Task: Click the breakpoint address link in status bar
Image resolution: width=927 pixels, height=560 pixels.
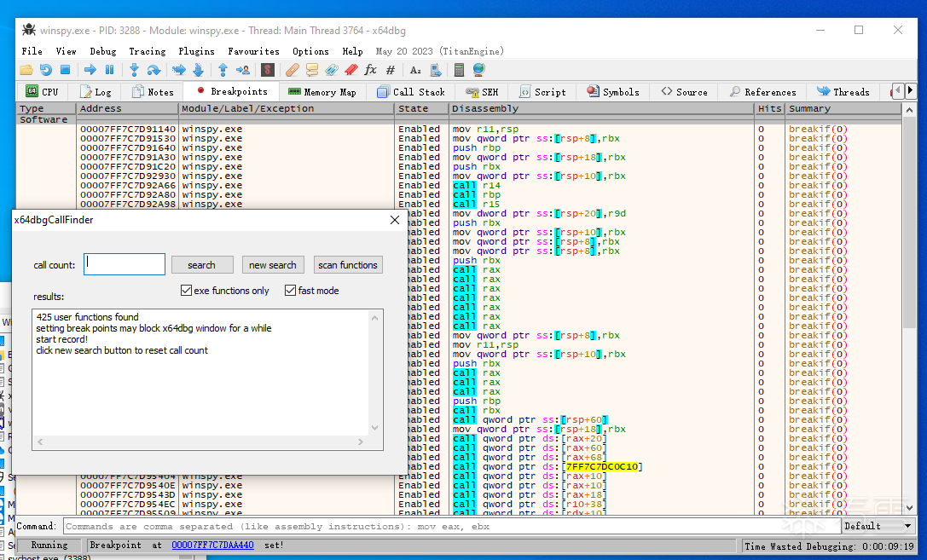Action: pyautogui.click(x=212, y=545)
